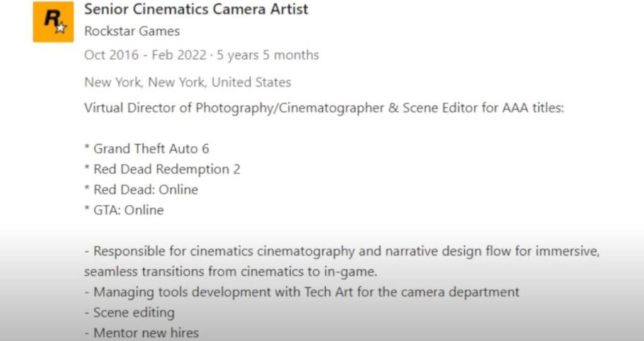The height and width of the screenshot is (341, 644).
Task: Select the Oct 2016 - Feb 2022 date range
Action: point(145,55)
